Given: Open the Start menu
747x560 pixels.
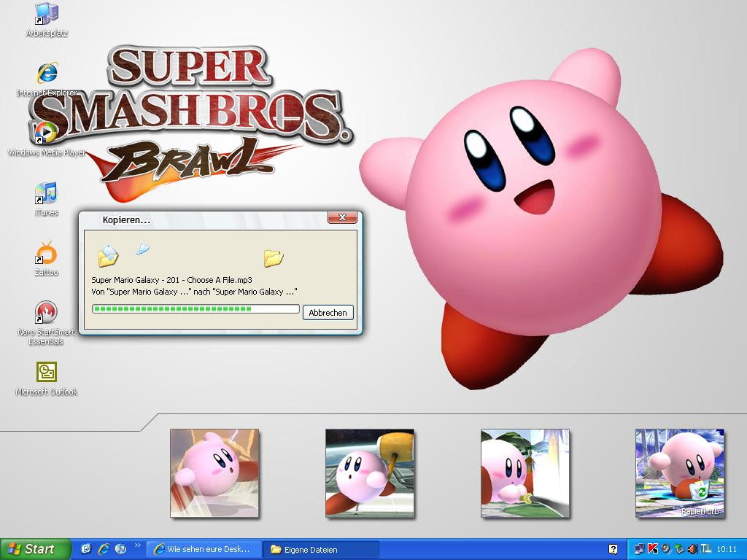Looking at the screenshot, I should pos(35,549).
